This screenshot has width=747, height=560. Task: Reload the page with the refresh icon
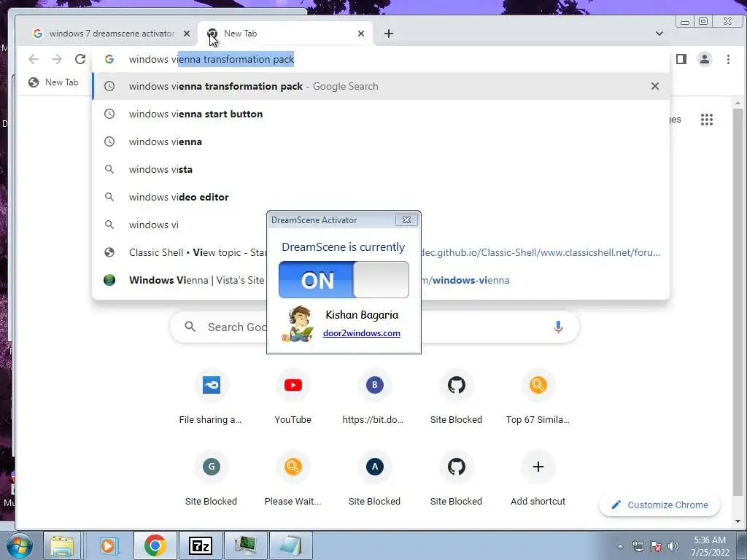80,59
